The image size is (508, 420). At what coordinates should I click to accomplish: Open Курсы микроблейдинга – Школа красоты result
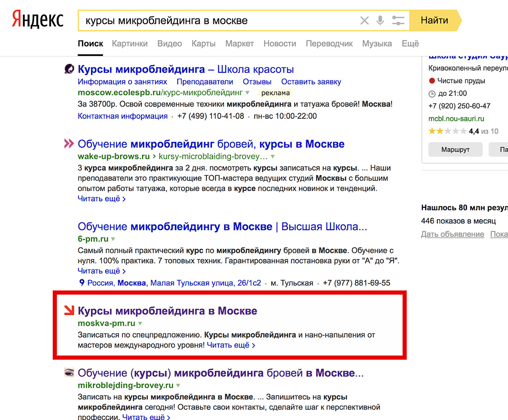pyautogui.click(x=186, y=69)
